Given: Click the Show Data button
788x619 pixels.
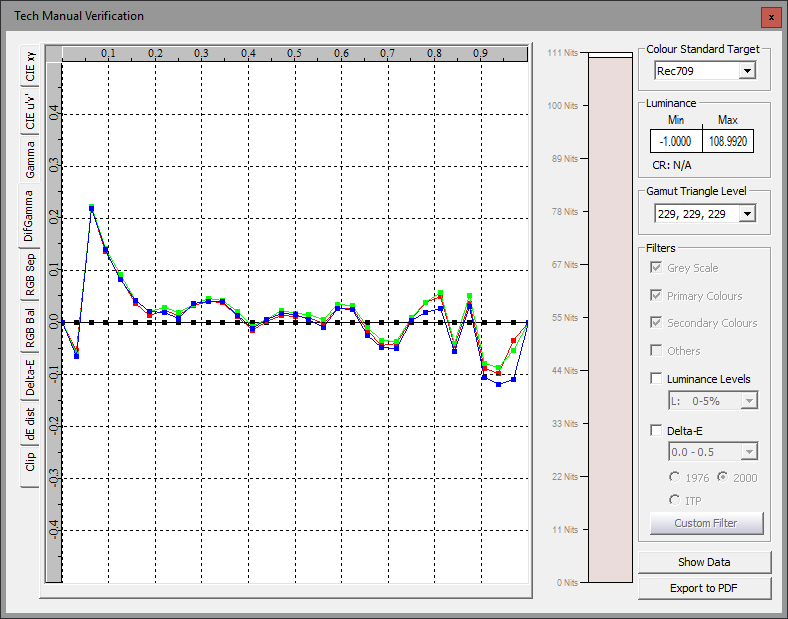Looking at the screenshot, I should [704, 562].
